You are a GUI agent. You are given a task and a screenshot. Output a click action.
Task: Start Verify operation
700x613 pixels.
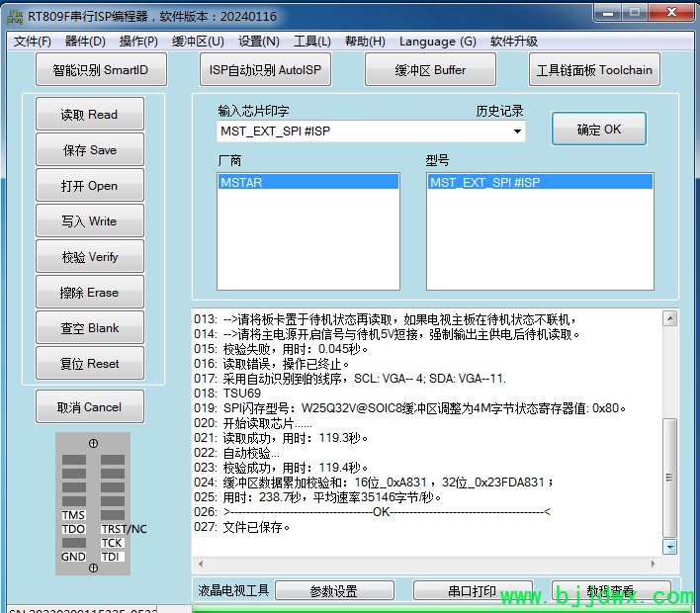tap(89, 257)
